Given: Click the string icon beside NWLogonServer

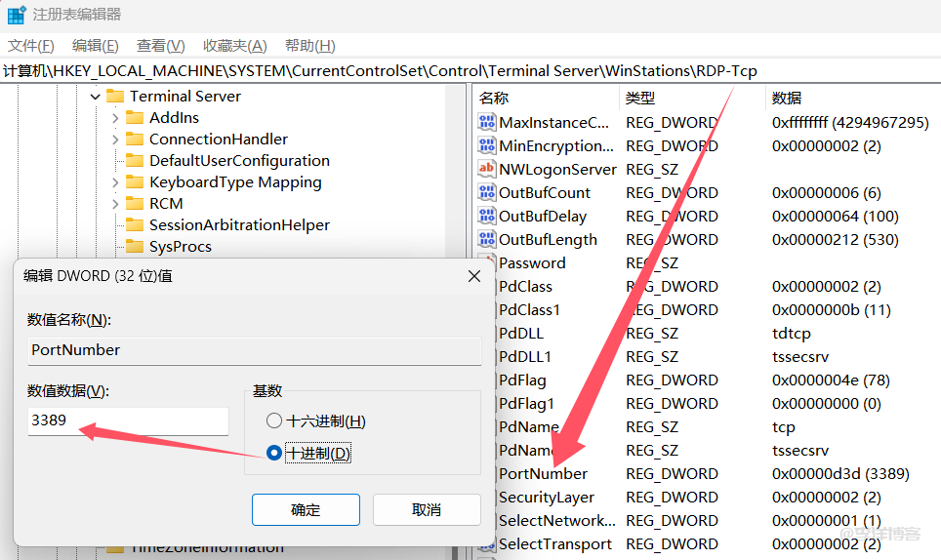Looking at the screenshot, I should pos(486,170).
